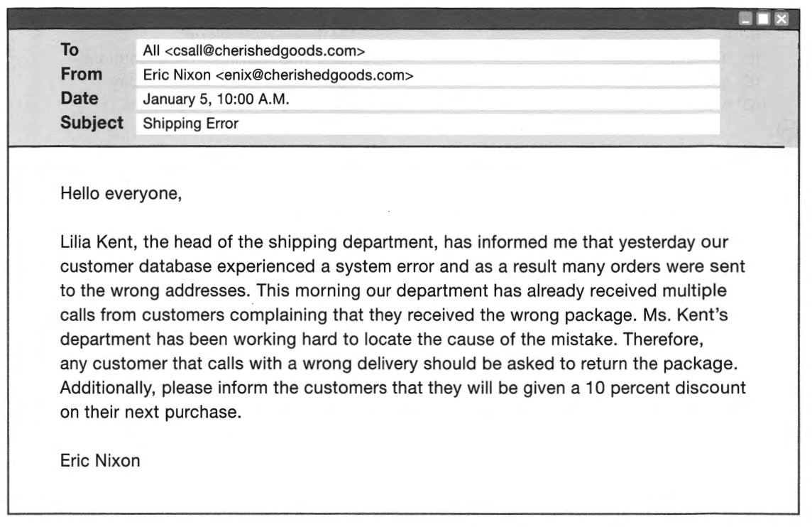Screen dimensions: 812x527
Task: Minimize the email window
Action: pos(745,19)
